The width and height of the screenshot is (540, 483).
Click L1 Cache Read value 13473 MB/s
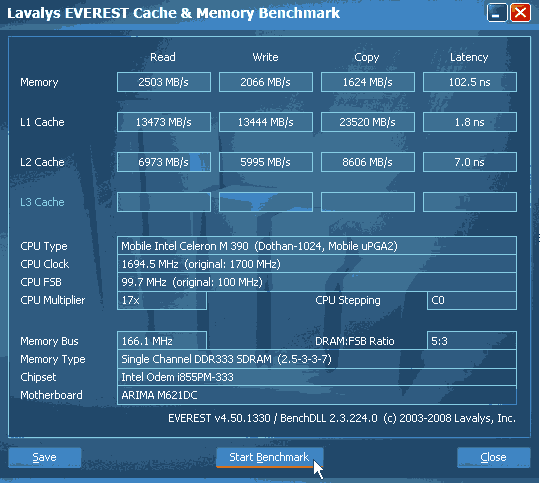pos(164,122)
